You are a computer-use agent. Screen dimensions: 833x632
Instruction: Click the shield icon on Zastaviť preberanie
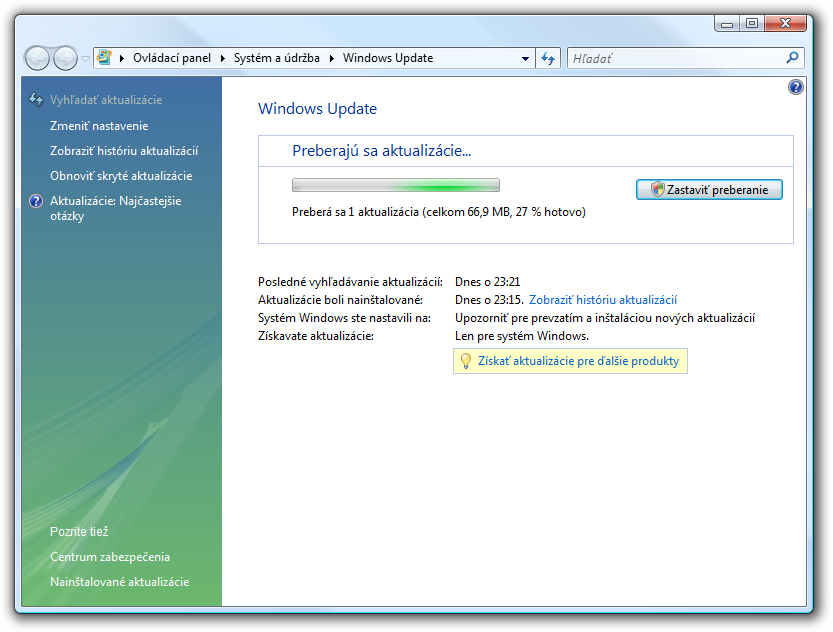click(658, 189)
